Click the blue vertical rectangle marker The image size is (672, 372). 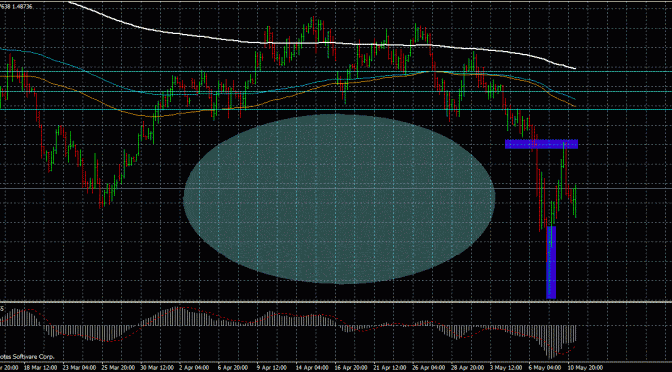551,262
